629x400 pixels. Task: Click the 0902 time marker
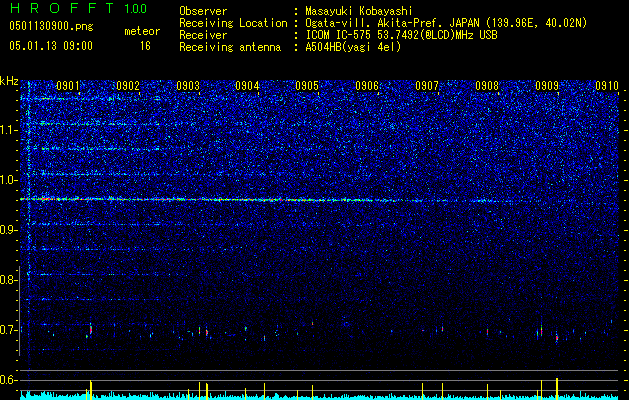point(128,86)
